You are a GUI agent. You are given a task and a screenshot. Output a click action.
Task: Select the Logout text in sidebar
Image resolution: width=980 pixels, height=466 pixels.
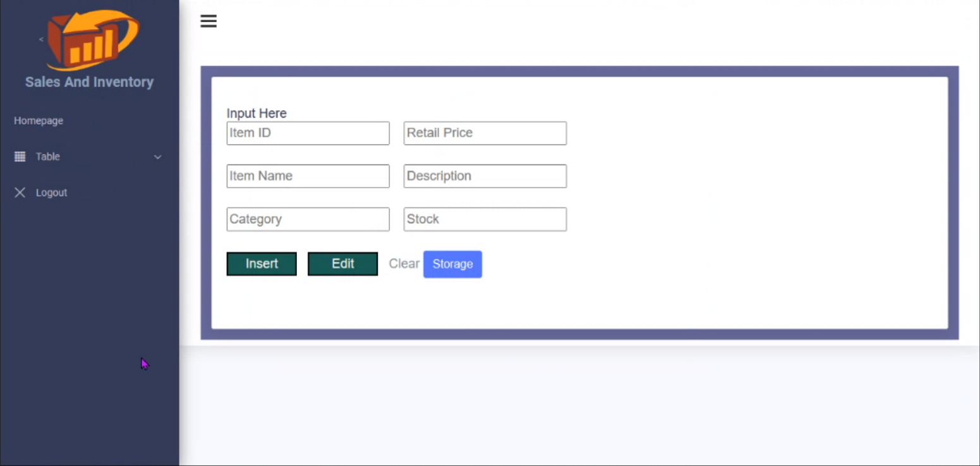[51, 193]
